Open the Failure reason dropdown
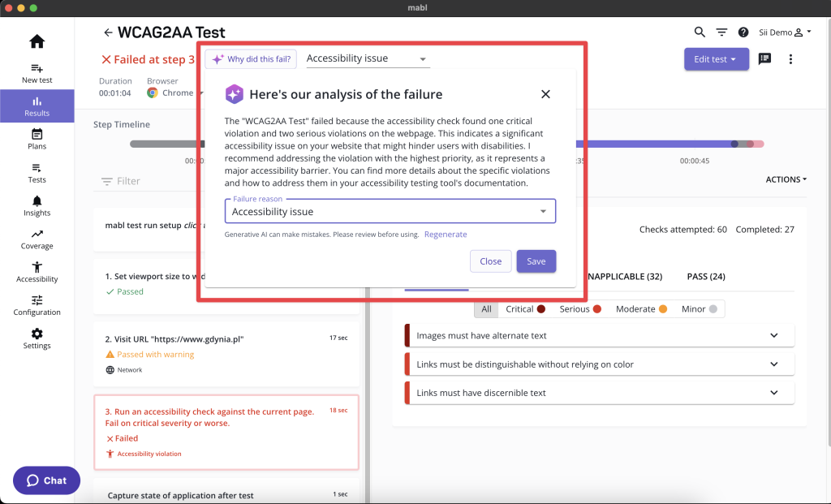831x504 pixels. point(390,212)
